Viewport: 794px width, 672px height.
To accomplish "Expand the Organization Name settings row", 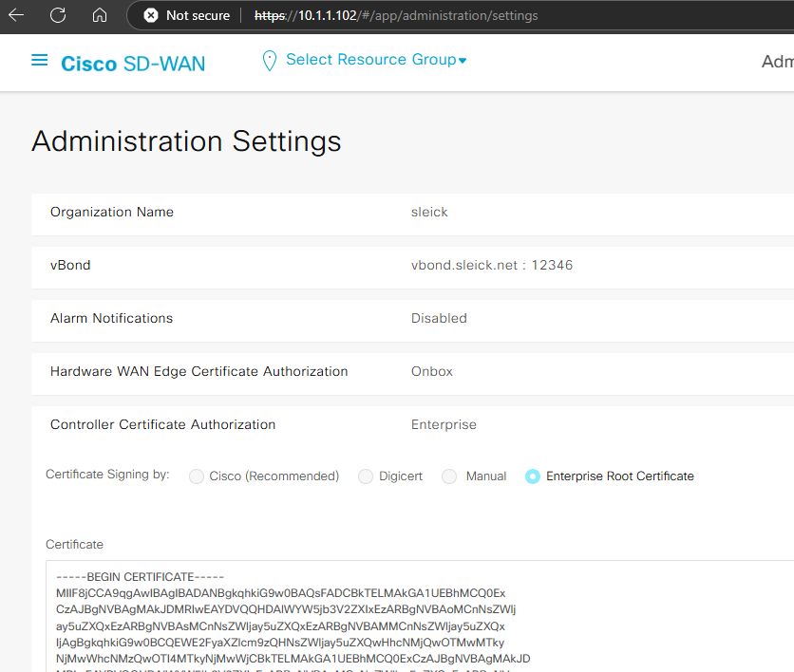I will click(x=112, y=212).
